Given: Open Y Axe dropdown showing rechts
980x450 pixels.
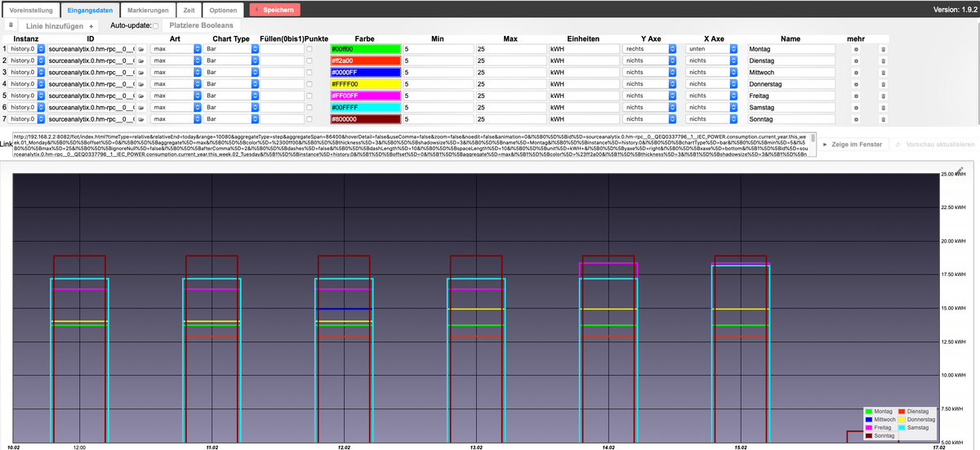Looking at the screenshot, I should pyautogui.click(x=649, y=49).
